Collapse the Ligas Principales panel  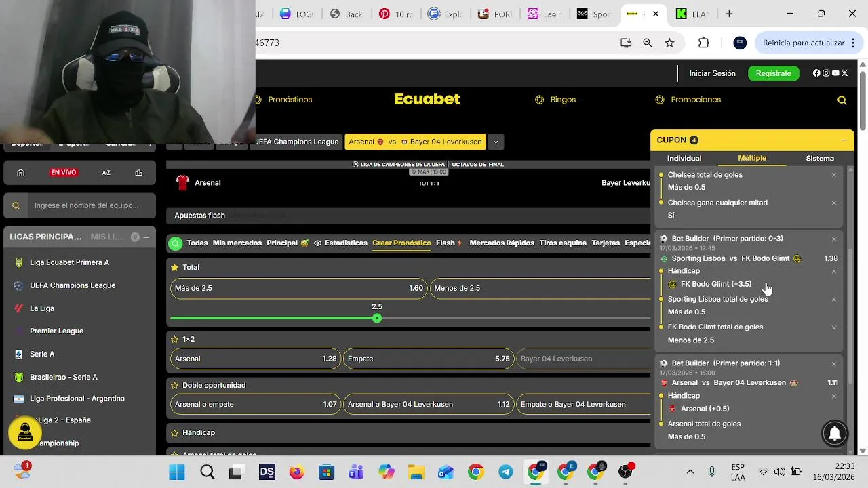tap(146, 237)
